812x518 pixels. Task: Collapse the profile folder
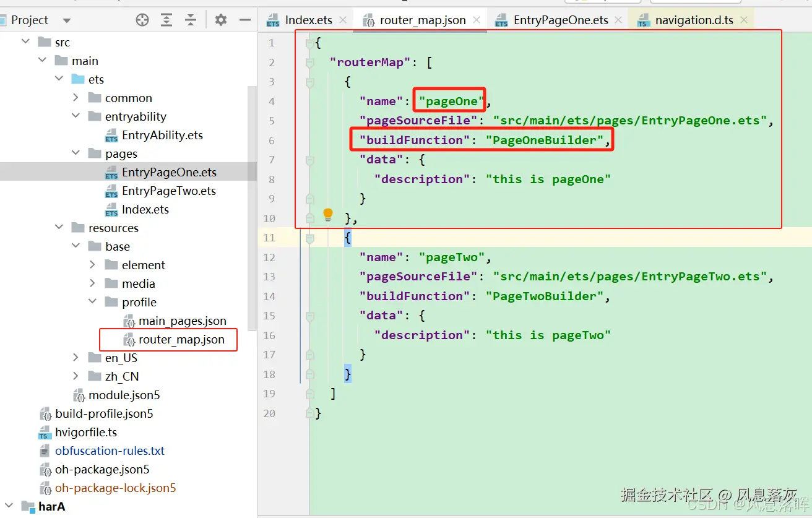92,301
